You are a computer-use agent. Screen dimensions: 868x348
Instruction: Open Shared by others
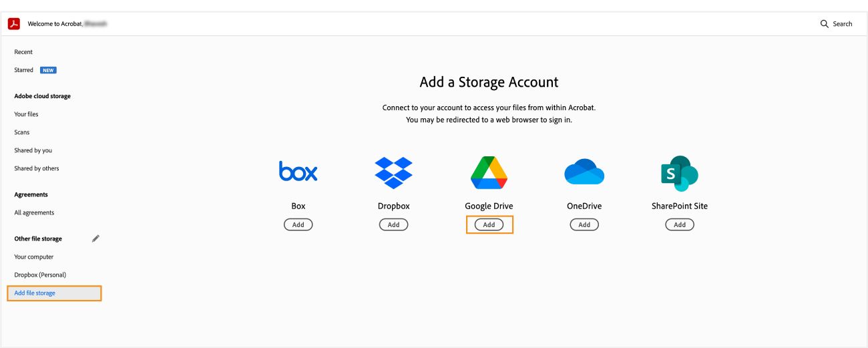(x=37, y=168)
